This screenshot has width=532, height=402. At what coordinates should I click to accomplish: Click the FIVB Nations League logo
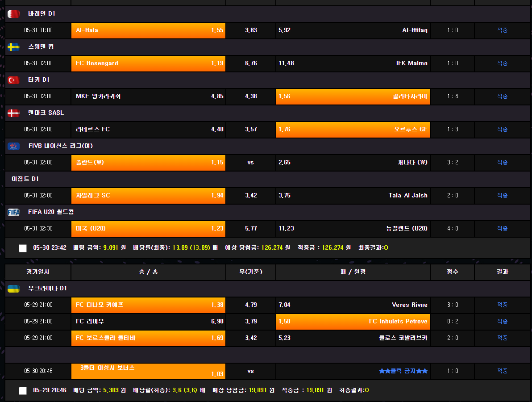13,146
